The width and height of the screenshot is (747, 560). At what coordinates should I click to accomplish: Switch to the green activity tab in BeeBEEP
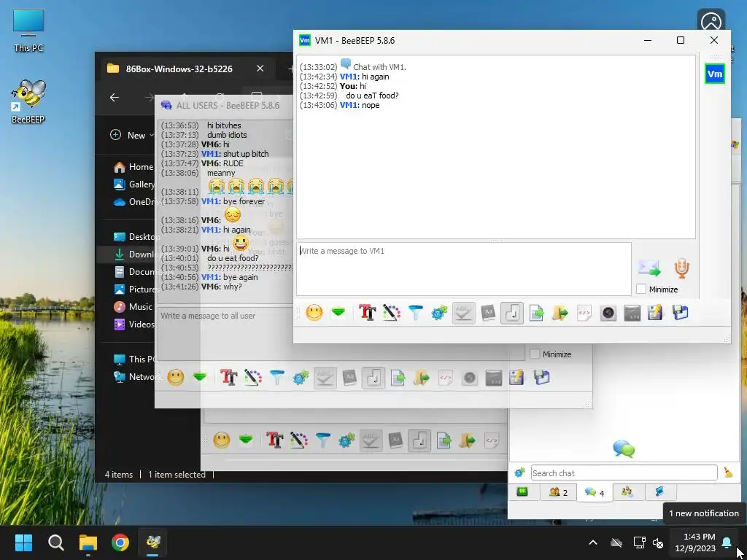tap(522, 492)
